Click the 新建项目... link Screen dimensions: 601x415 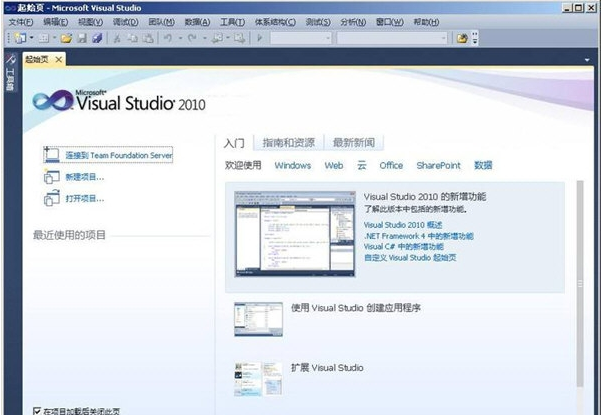(x=85, y=177)
